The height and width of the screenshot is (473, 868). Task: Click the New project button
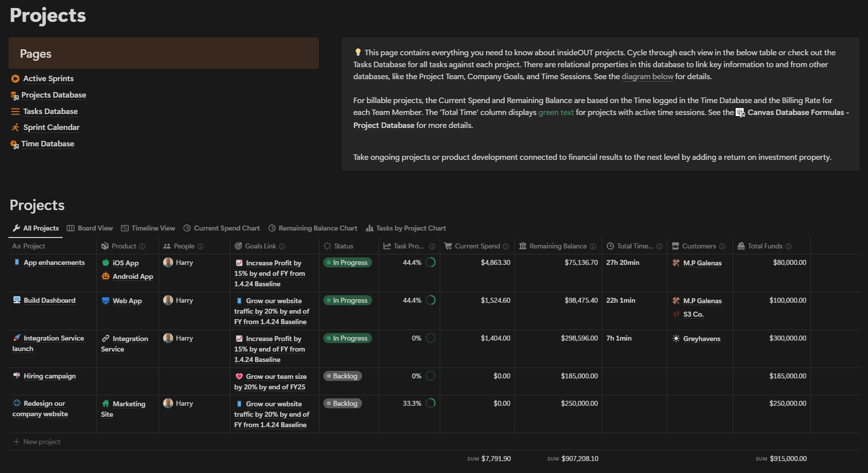tap(37, 442)
